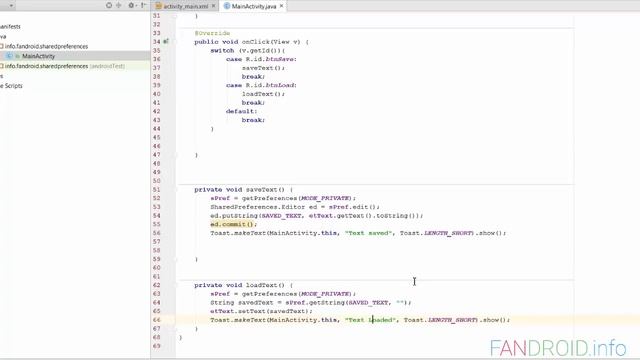The height and width of the screenshot is (360, 640).
Task: Switch to the activity_main.xml tab
Action: point(185,6)
